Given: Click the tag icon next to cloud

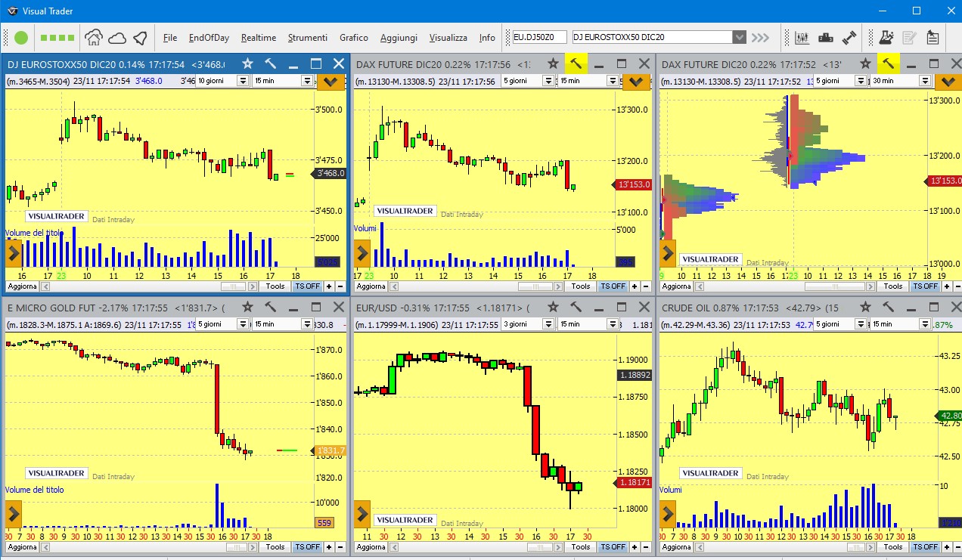Looking at the screenshot, I should click(140, 37).
